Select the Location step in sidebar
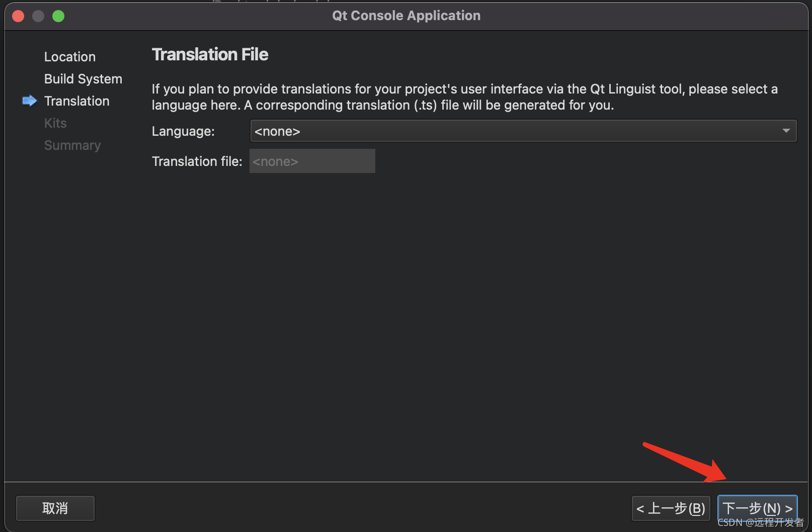The height and width of the screenshot is (532, 812). click(70, 57)
